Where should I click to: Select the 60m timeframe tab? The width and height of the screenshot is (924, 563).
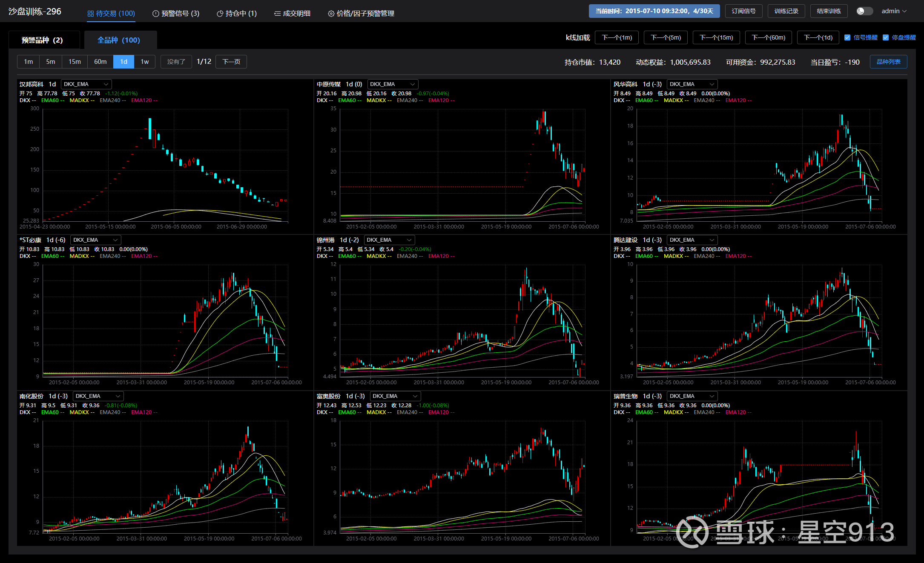point(100,62)
